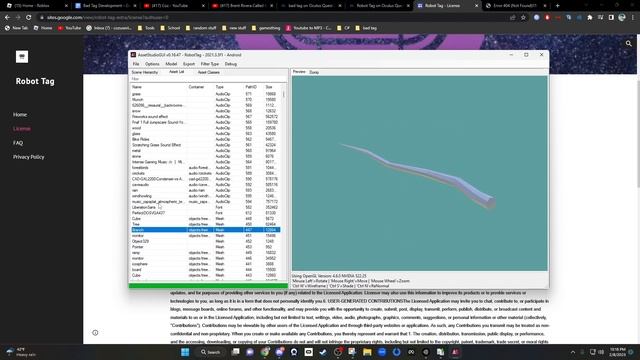Image resolution: width=640 pixels, height=360 pixels.
Task: Open the random stuff bookmark folder
Action: pos(201,28)
